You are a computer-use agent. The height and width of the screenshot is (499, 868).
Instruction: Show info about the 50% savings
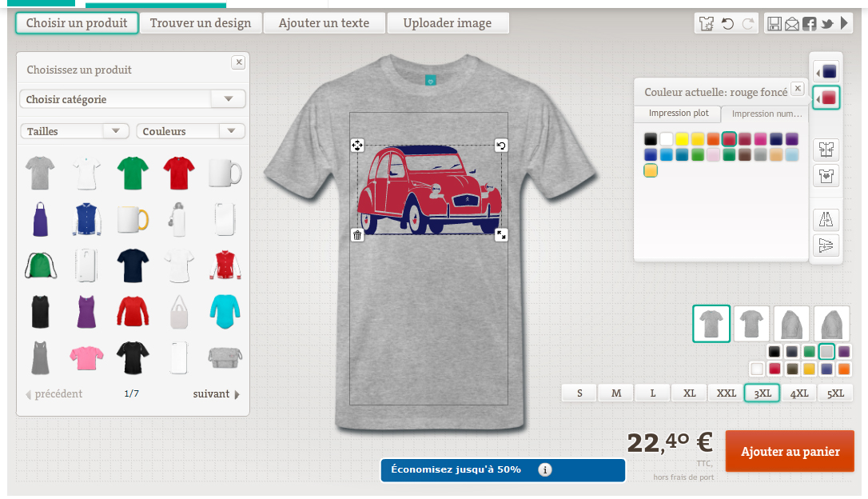pyautogui.click(x=545, y=469)
